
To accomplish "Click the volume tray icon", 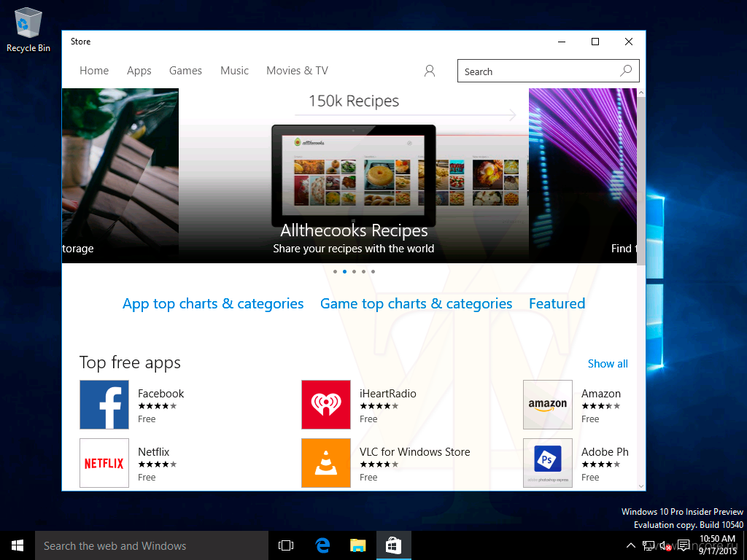I will (x=665, y=545).
